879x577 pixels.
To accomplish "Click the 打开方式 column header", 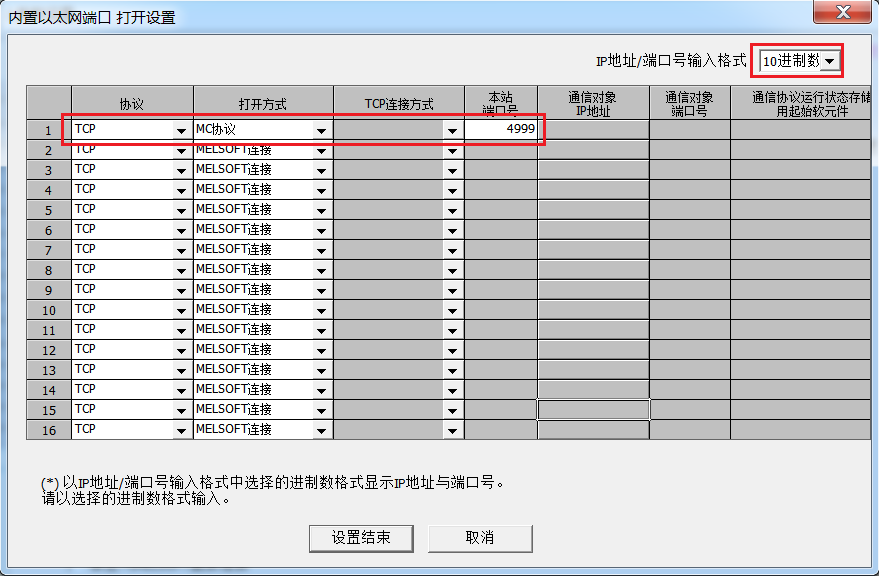I will coord(263,104).
